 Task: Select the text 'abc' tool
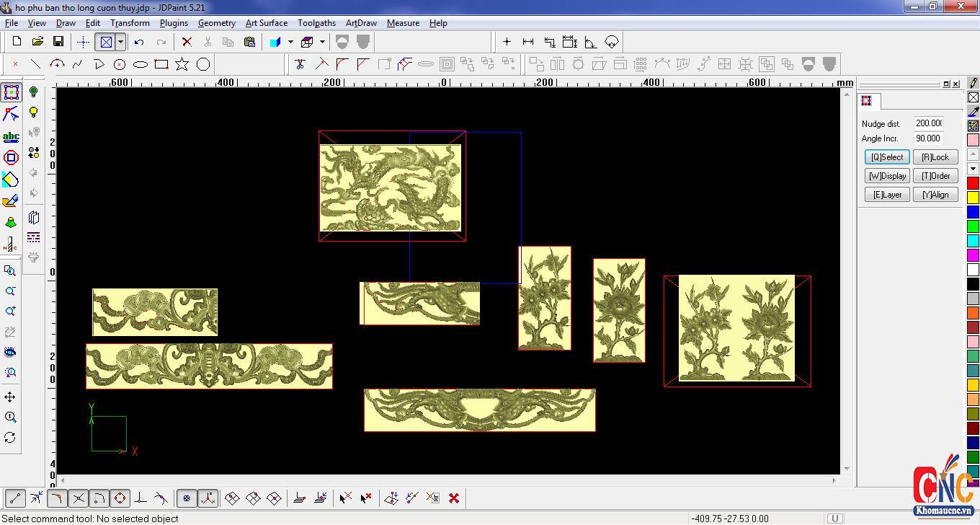coord(11,136)
